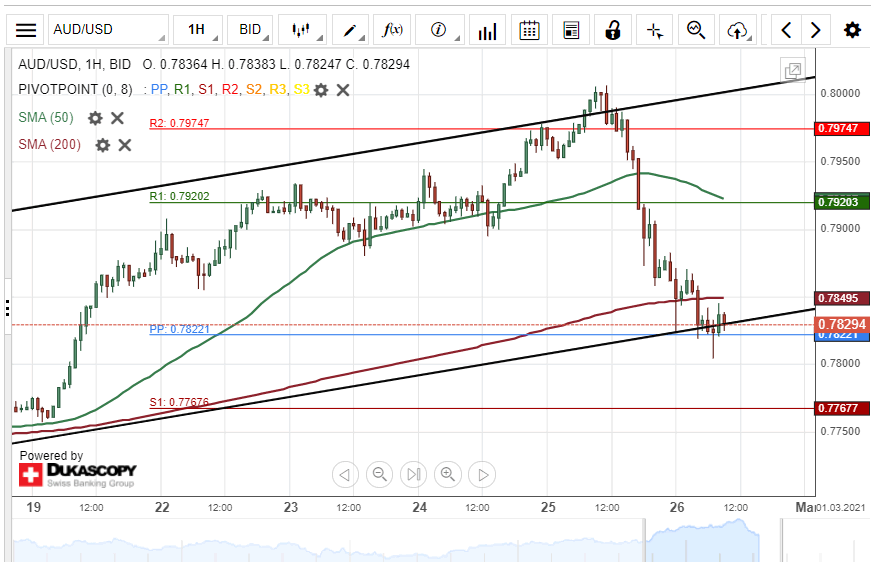
Task: Open SMA (200) settings gear
Action: [x=102, y=145]
